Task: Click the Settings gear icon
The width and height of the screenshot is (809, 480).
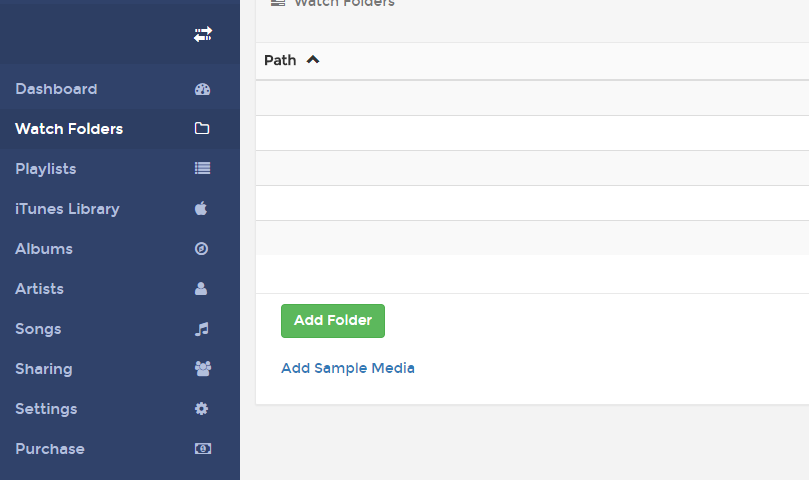Action: pyautogui.click(x=201, y=409)
